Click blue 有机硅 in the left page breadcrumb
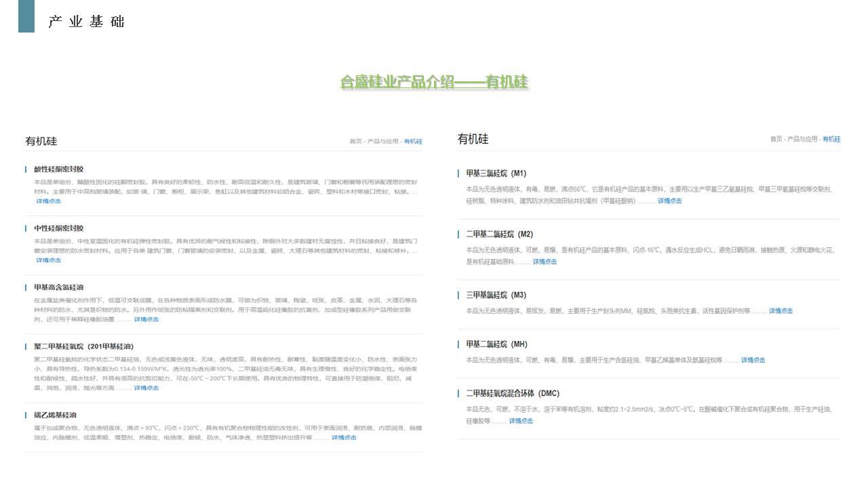The height and width of the screenshot is (488, 868). click(x=413, y=142)
